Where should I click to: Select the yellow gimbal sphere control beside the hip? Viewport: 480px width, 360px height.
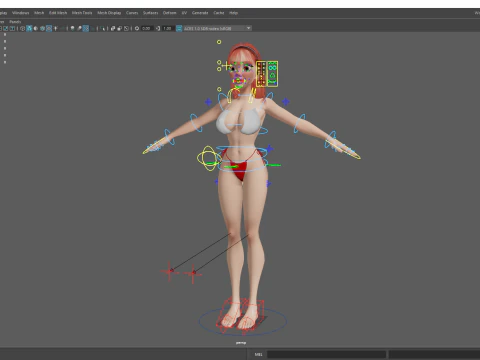point(209,158)
